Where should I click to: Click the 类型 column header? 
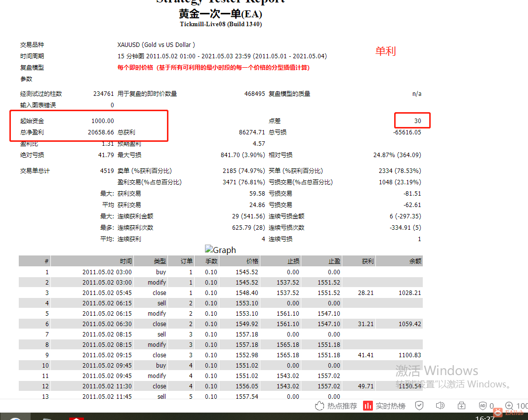pyautogui.click(x=160, y=261)
